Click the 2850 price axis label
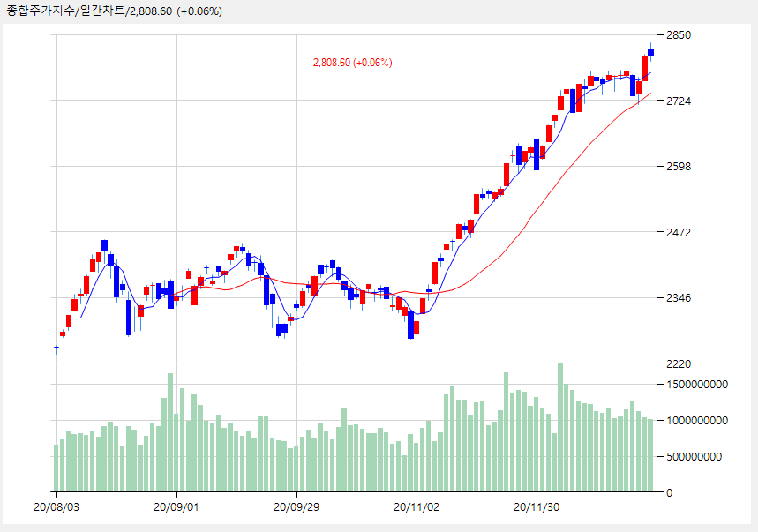The image size is (758, 532). (x=679, y=34)
